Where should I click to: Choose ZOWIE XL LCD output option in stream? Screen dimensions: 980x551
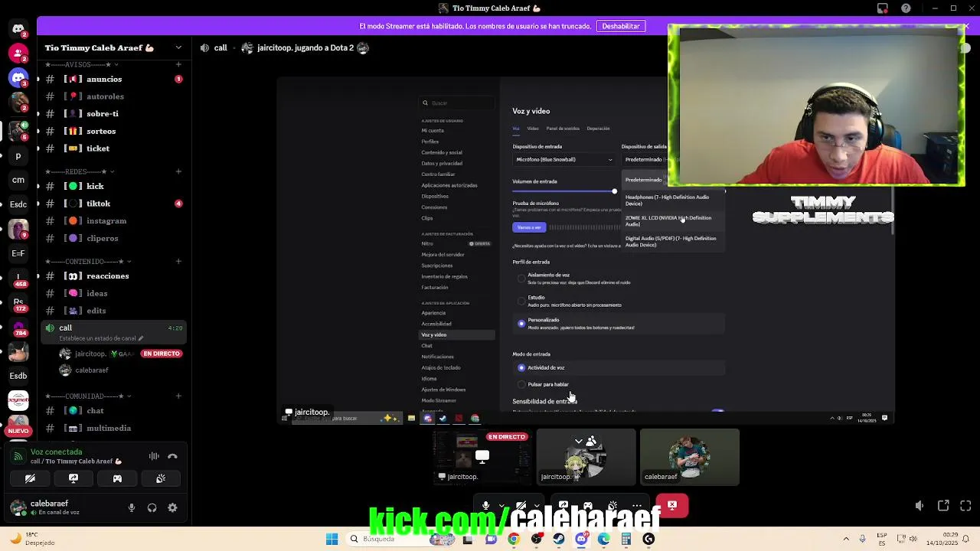coord(672,220)
